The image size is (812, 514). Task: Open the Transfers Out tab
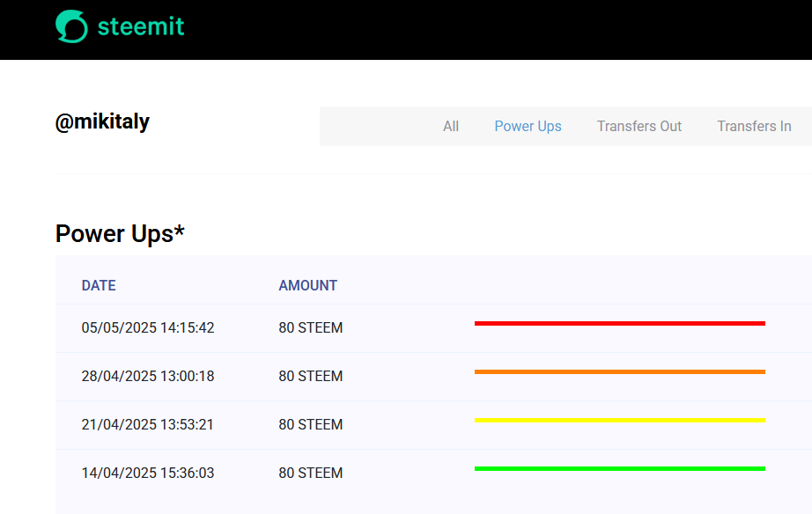click(639, 127)
